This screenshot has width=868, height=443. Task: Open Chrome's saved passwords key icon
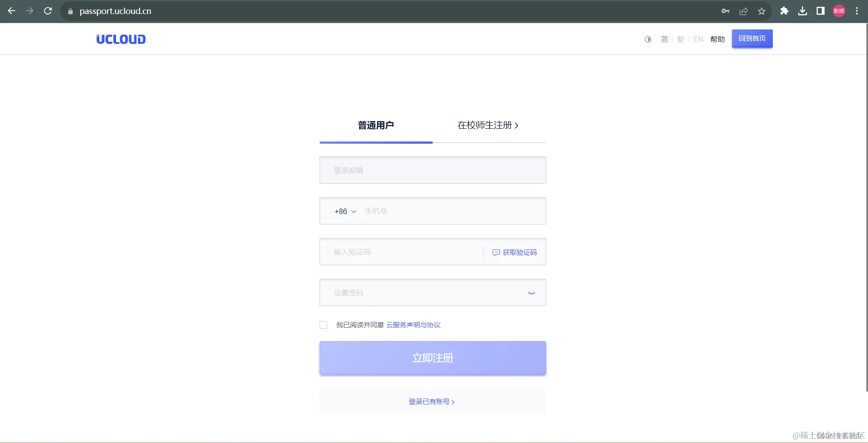pyautogui.click(x=725, y=11)
